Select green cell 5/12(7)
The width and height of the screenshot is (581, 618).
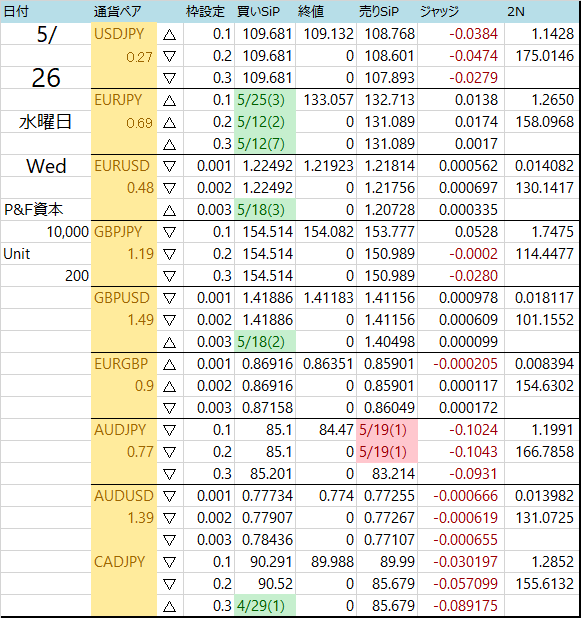(x=265, y=144)
